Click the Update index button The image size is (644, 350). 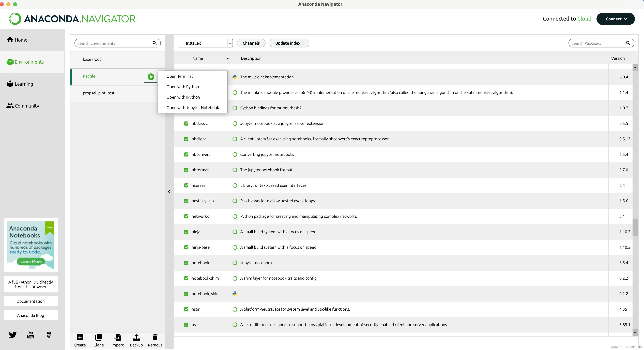click(x=289, y=43)
